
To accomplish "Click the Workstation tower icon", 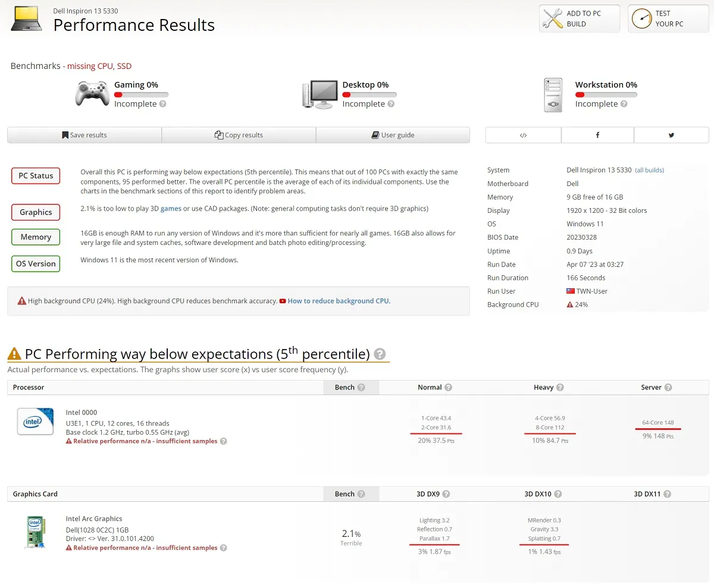I will pos(553,95).
